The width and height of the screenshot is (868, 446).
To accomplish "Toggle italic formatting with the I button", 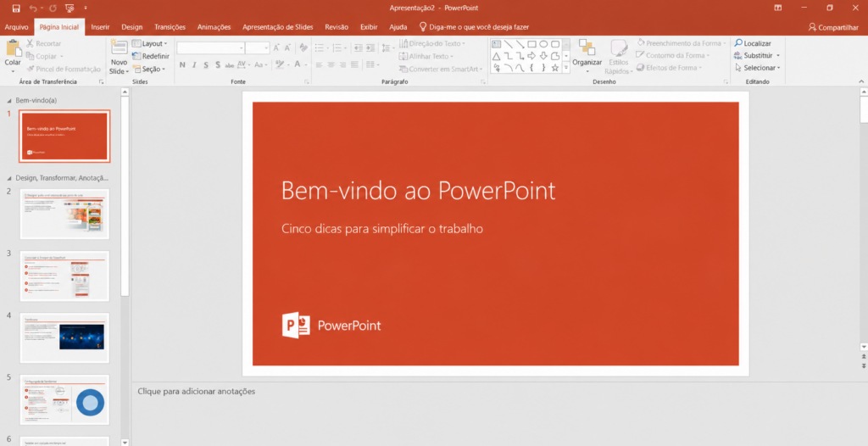I will pyautogui.click(x=194, y=64).
